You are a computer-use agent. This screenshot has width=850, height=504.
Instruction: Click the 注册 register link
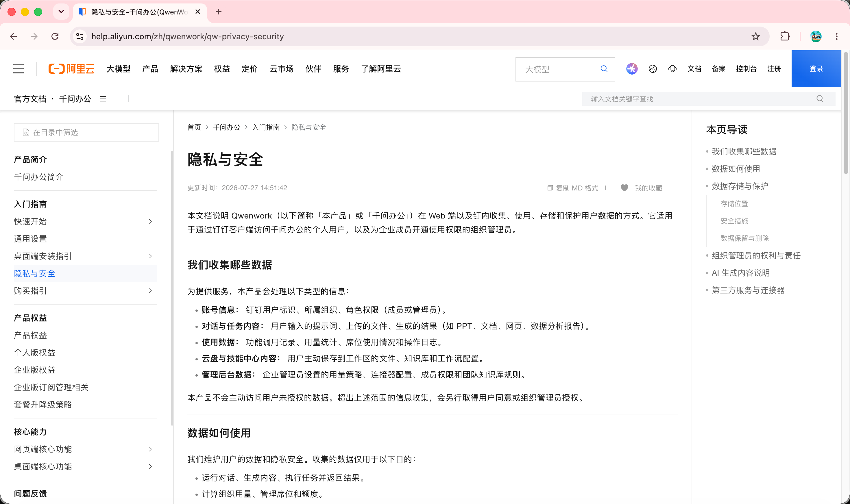click(x=774, y=69)
